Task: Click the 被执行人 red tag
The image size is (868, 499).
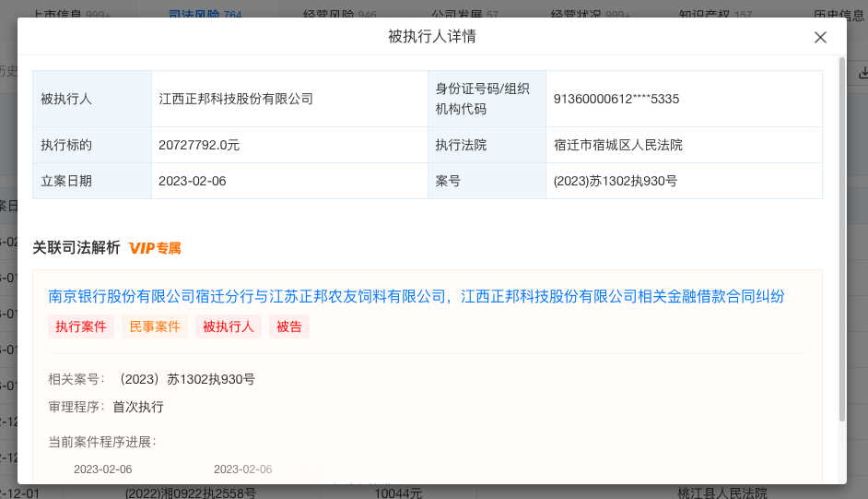Action: 229,327
